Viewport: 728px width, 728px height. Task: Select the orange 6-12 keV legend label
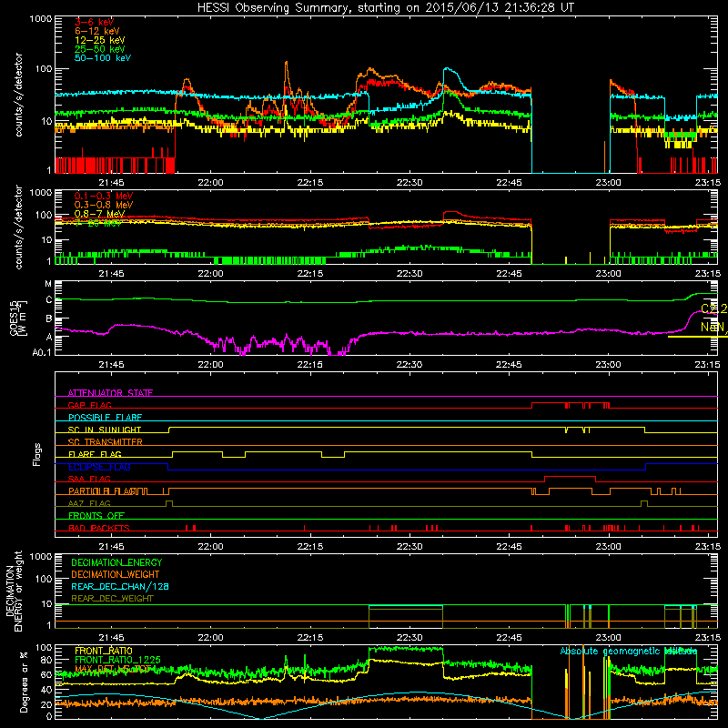pyautogui.click(x=97, y=31)
